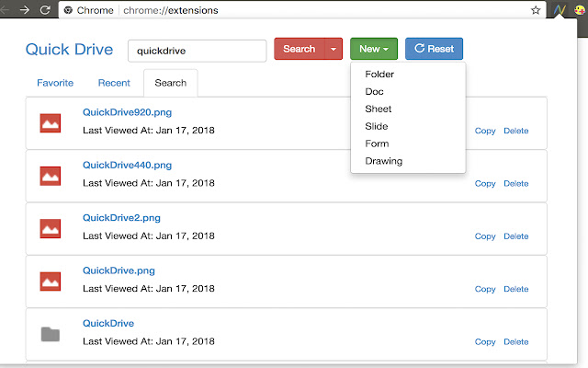Go forward with the browser arrow
The image size is (588, 368).
tap(25, 10)
